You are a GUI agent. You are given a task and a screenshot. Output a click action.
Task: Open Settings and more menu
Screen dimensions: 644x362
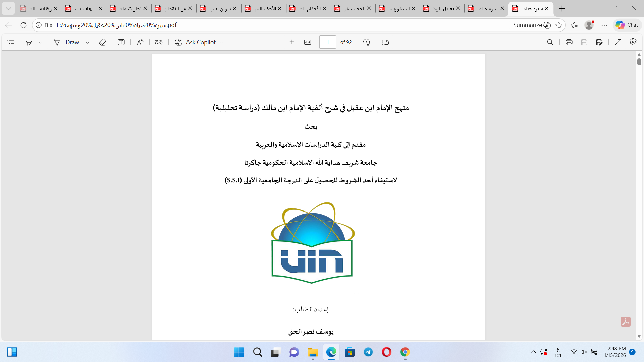tap(604, 25)
